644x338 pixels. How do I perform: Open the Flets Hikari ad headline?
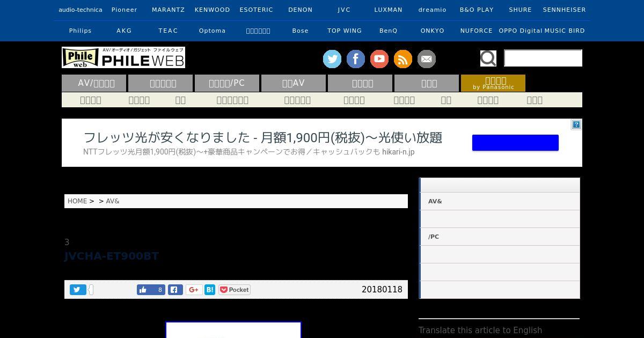[263, 137]
